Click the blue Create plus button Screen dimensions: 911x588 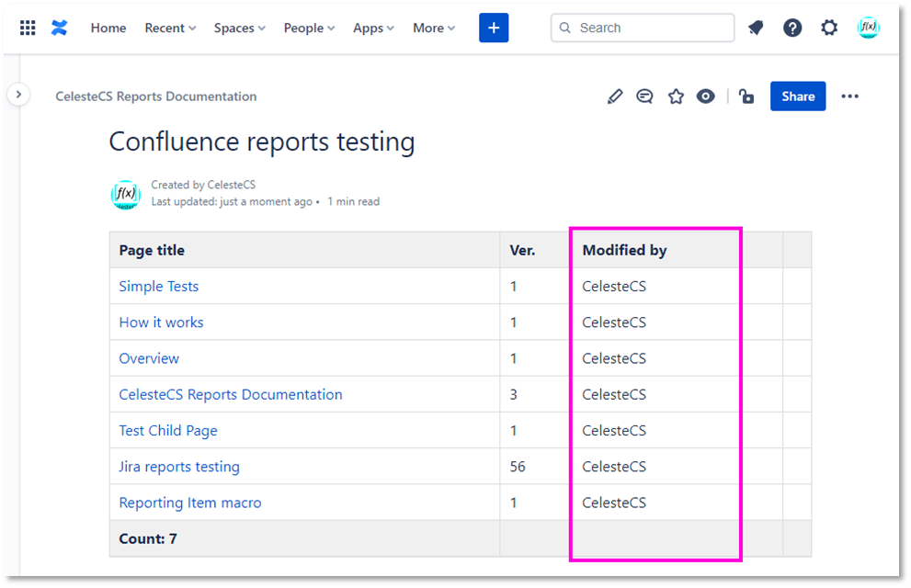pyautogui.click(x=494, y=28)
